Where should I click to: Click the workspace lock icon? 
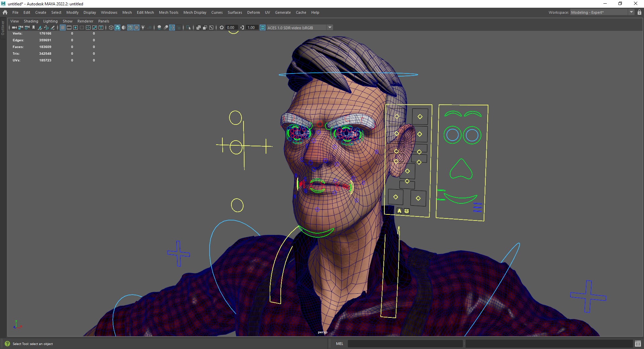point(639,12)
